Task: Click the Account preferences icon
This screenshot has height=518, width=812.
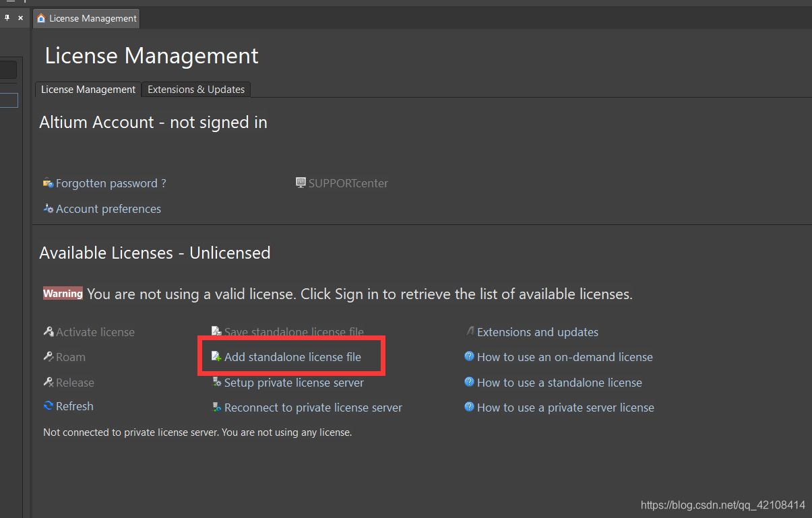Action: click(48, 209)
